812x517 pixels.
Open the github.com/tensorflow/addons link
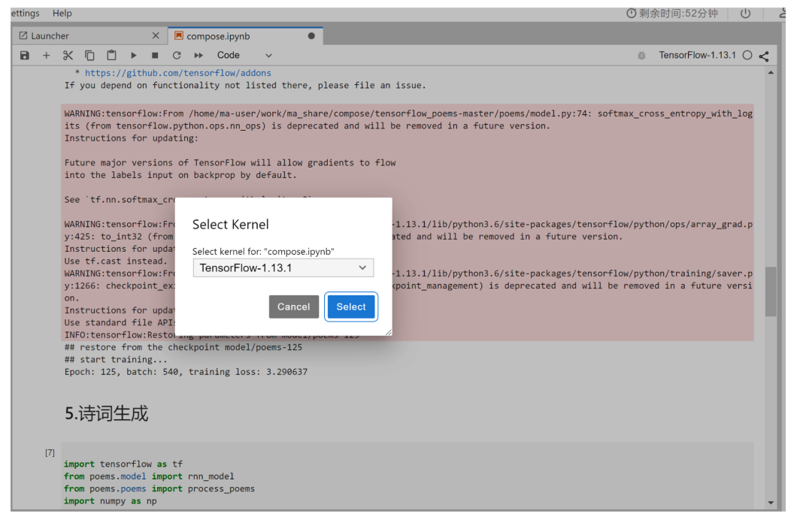[177, 73]
